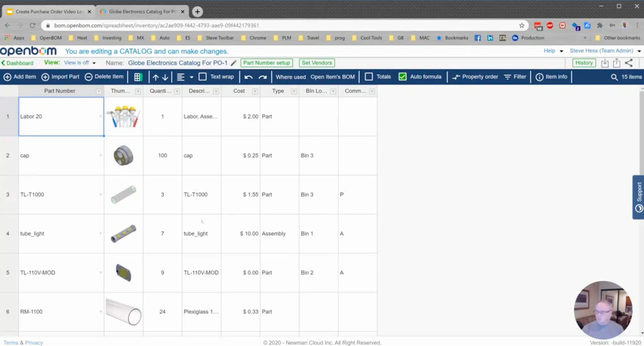Reload the page
The width and height of the screenshot is (644, 346).
[x=32, y=25]
